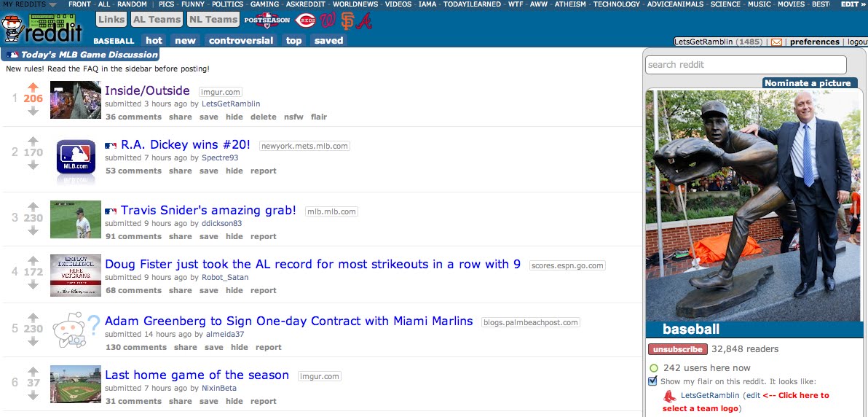Save the Doug Fister post
This screenshot has width=868, height=417.
[x=209, y=290]
